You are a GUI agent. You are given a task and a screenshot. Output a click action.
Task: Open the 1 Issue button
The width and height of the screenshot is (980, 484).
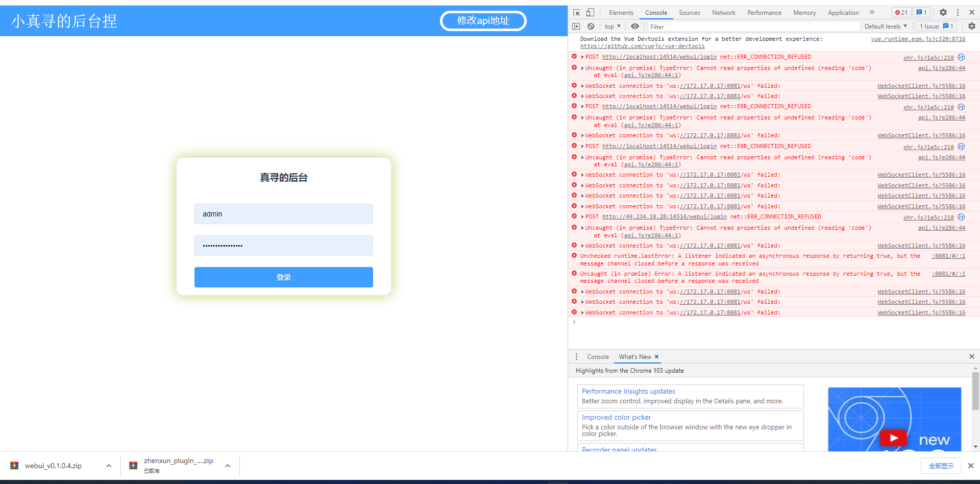(937, 27)
